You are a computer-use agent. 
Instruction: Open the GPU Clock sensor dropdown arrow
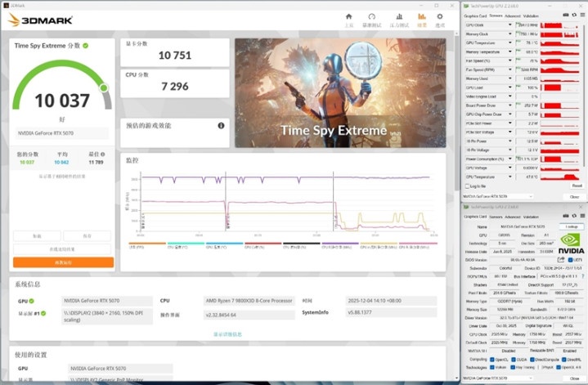tap(510, 25)
